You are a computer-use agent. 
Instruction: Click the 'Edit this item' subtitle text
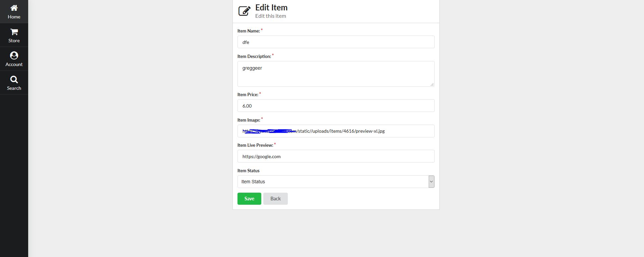pyautogui.click(x=271, y=16)
